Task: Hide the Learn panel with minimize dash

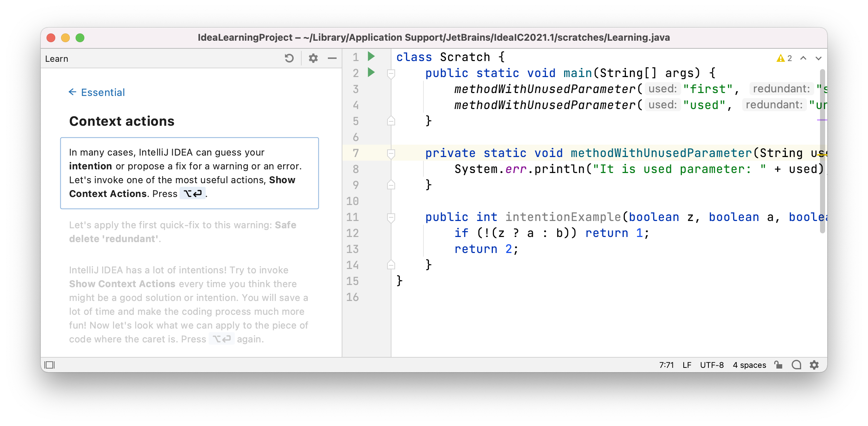Action: 332,58
